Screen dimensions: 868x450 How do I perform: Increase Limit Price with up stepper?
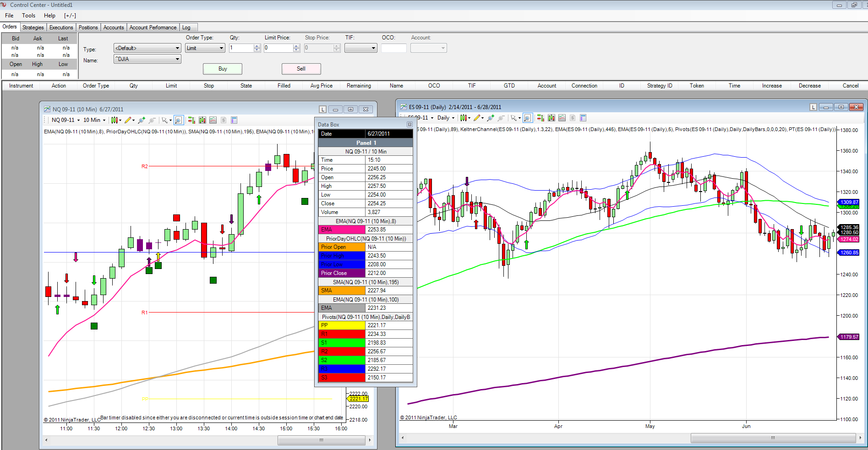(296, 46)
